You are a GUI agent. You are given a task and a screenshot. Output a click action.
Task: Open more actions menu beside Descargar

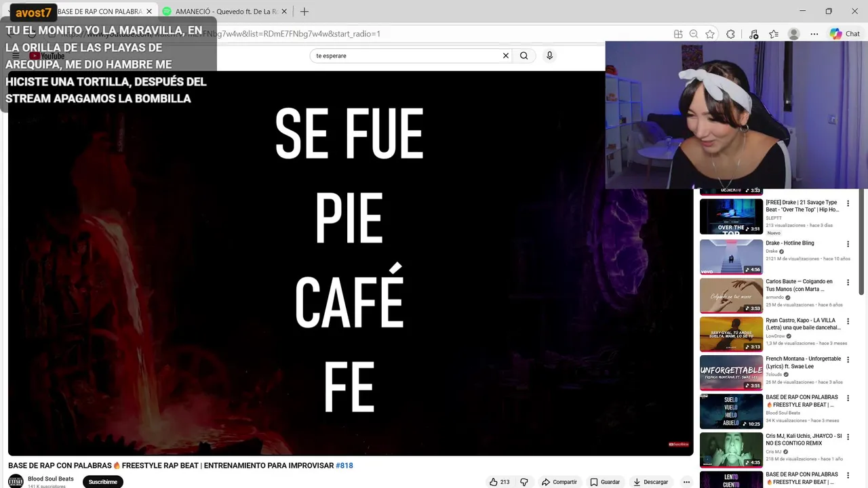point(686,482)
